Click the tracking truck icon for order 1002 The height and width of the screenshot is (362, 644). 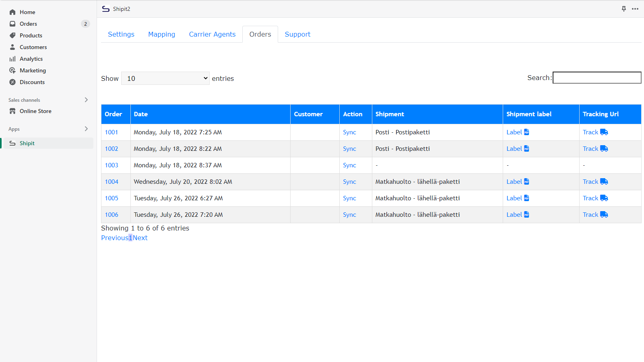coord(604,149)
